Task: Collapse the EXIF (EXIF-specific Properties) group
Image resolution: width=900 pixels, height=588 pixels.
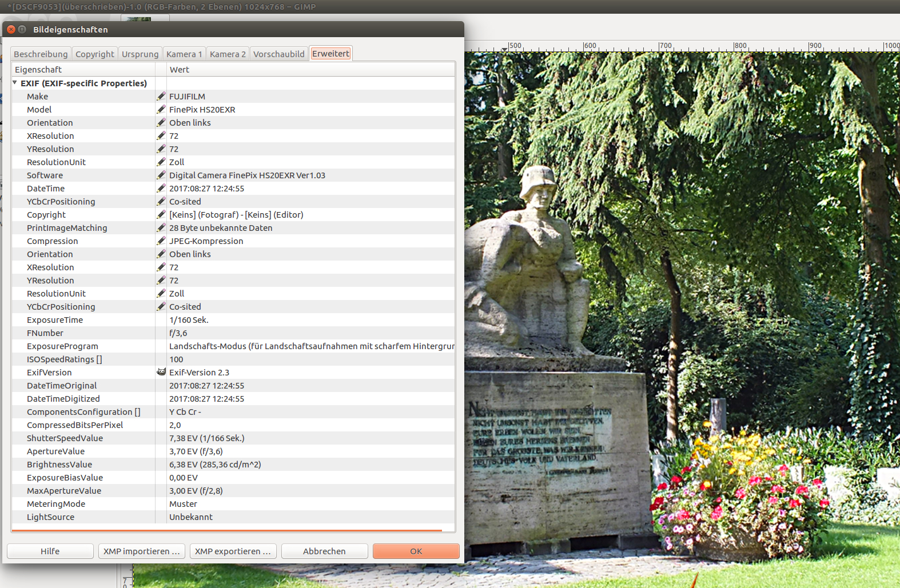Action: pyautogui.click(x=15, y=83)
